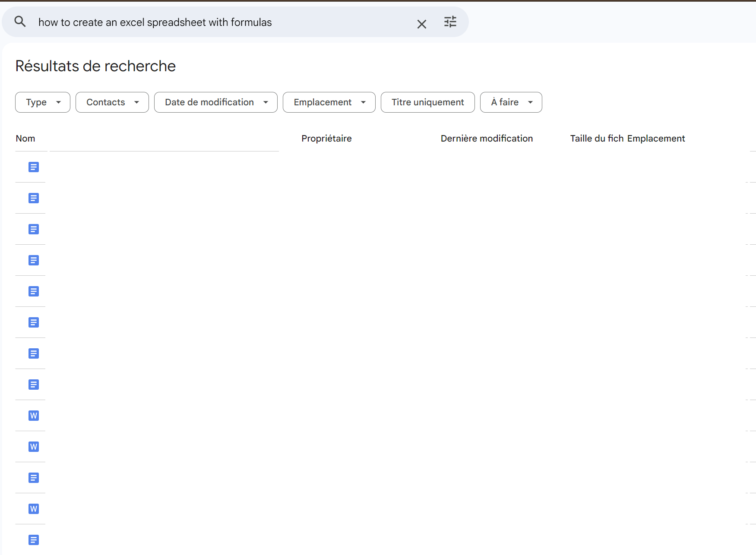
Task: Open the Contacts filter chip
Action: [112, 102]
